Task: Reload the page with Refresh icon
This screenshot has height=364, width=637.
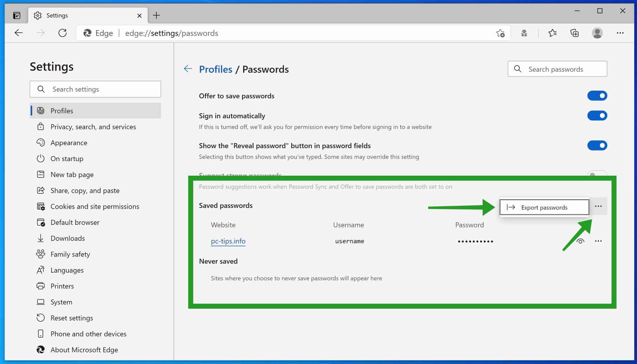Action: point(62,33)
